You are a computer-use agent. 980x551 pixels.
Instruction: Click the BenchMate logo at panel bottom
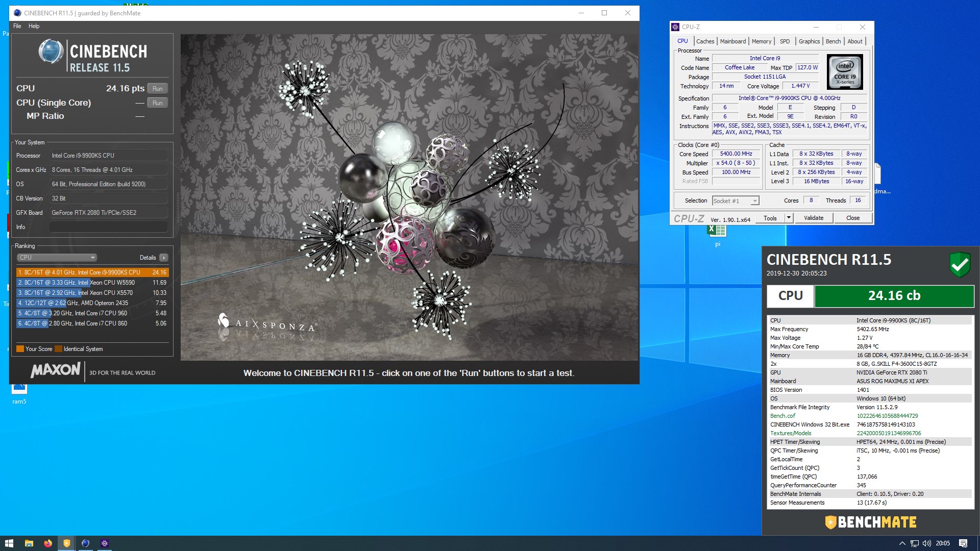point(871,522)
